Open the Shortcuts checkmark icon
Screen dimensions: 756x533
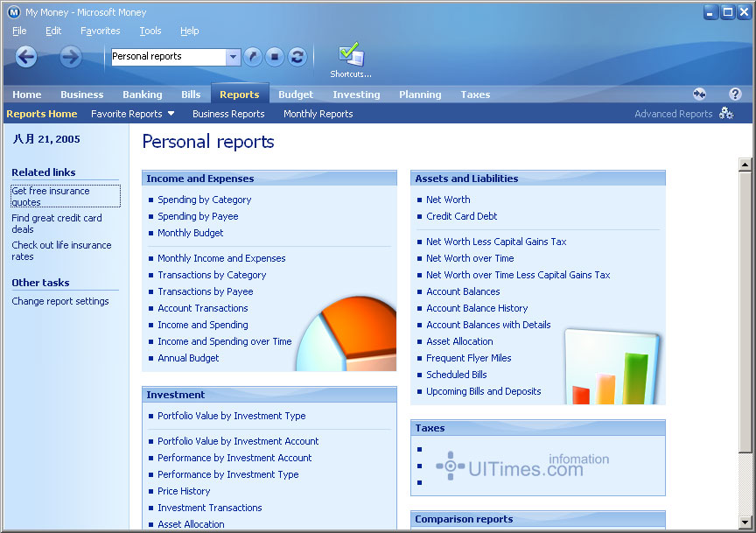351,54
